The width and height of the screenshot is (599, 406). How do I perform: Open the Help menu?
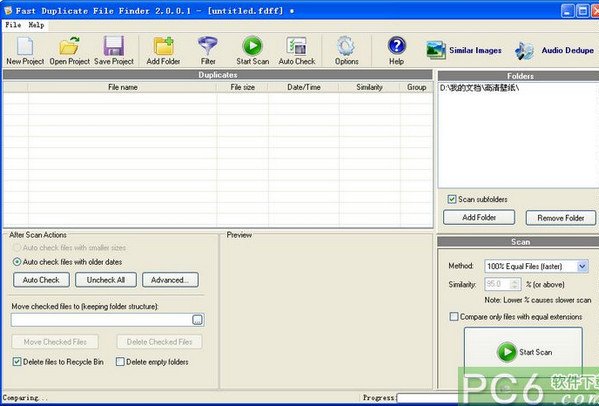36,25
